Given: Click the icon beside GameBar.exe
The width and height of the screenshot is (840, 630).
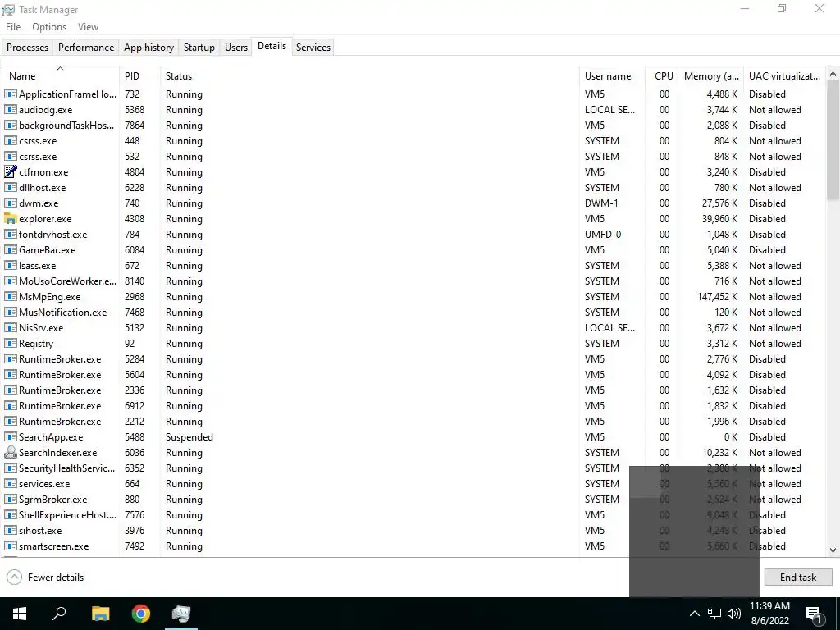Looking at the screenshot, I should (x=10, y=250).
